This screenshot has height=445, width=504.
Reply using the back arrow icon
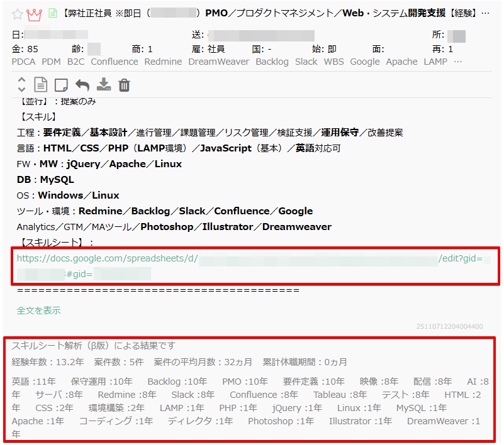tap(82, 85)
